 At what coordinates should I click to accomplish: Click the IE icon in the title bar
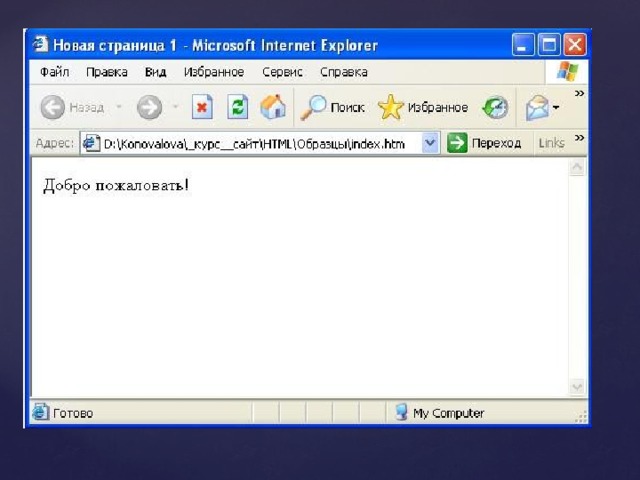(x=40, y=44)
